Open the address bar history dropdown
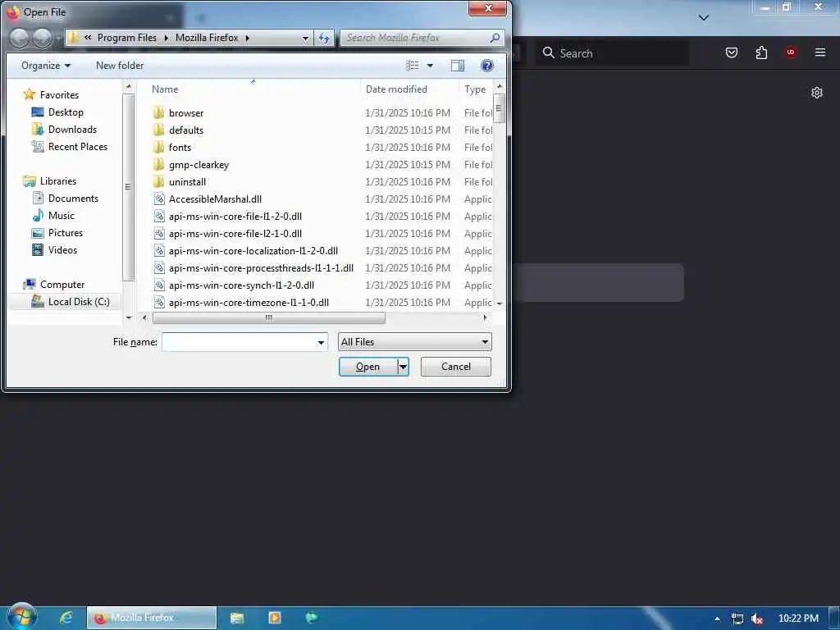 pyautogui.click(x=305, y=38)
